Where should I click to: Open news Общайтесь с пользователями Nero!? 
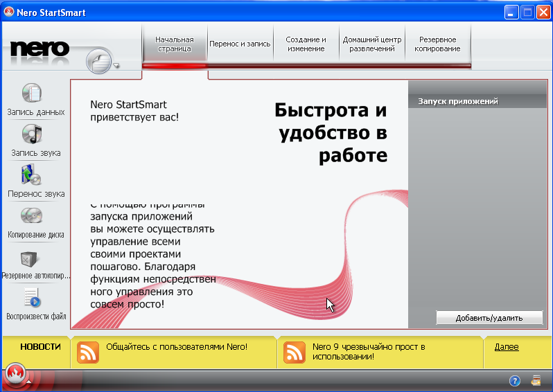point(177,347)
